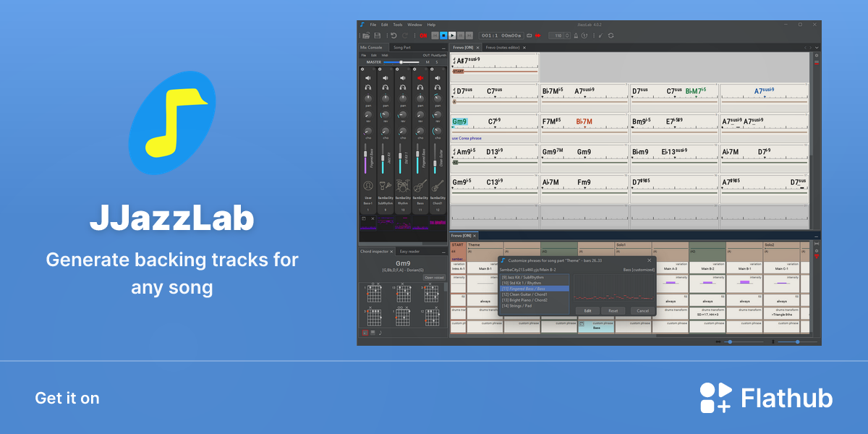Click the 'use Corea phrase' annotation text
This screenshot has width=868, height=434.
pyautogui.click(x=467, y=138)
